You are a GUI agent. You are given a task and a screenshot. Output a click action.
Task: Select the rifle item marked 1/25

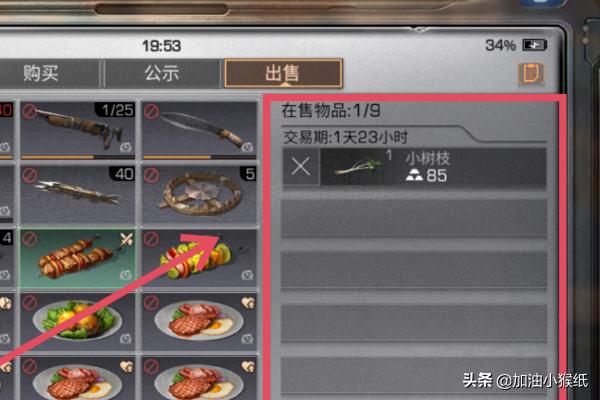(x=78, y=131)
